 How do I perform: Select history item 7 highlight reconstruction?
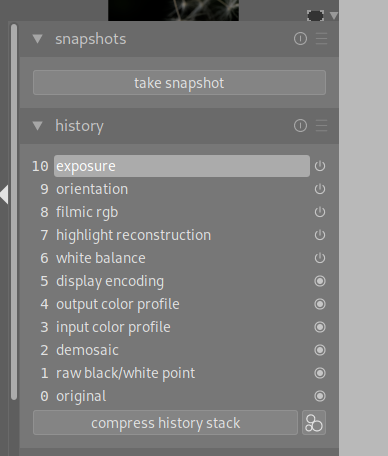coord(182,235)
